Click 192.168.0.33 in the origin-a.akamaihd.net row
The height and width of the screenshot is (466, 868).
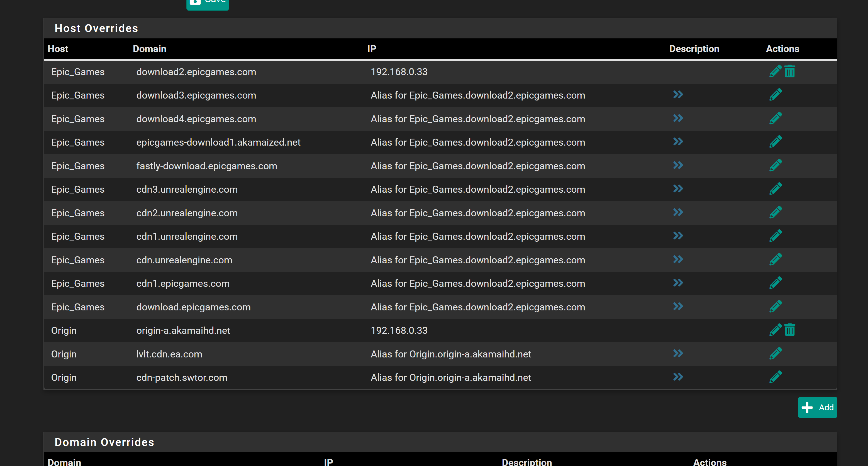pos(399,330)
